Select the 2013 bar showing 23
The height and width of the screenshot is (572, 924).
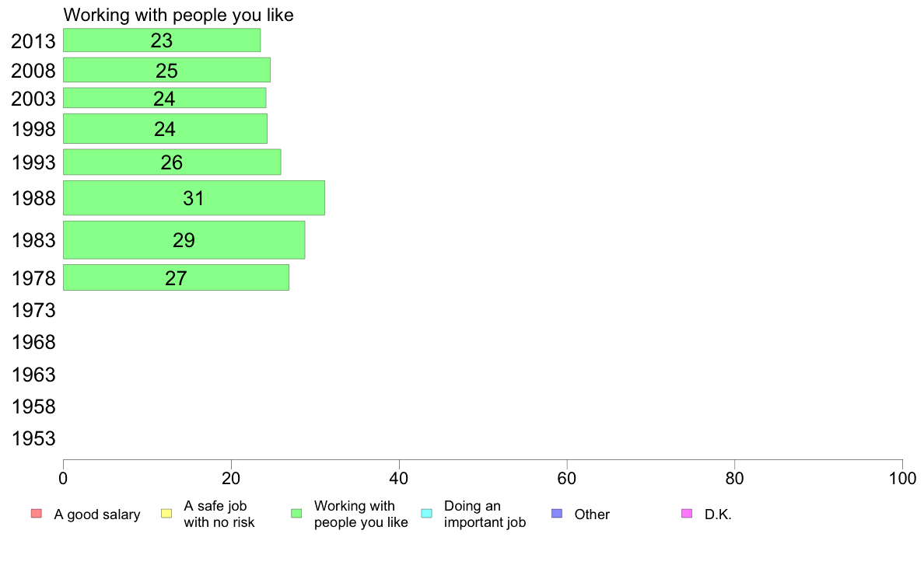coord(162,40)
